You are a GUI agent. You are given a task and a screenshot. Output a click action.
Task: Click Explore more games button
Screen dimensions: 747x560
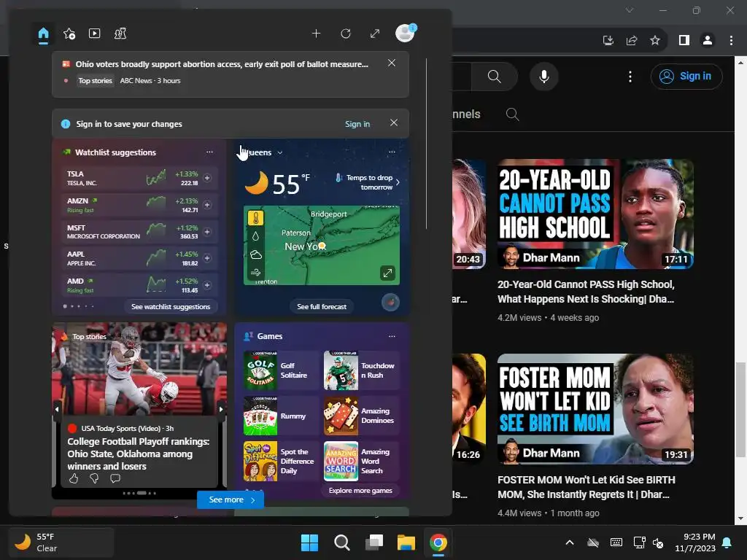point(360,491)
